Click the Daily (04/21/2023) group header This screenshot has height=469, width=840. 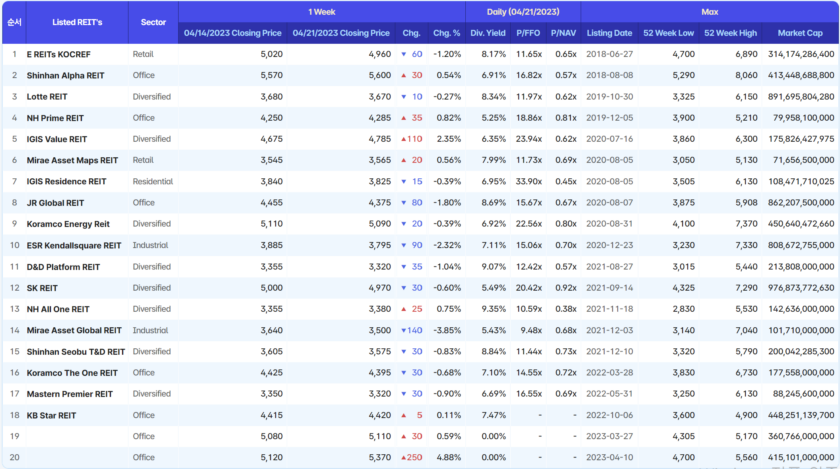point(523,12)
